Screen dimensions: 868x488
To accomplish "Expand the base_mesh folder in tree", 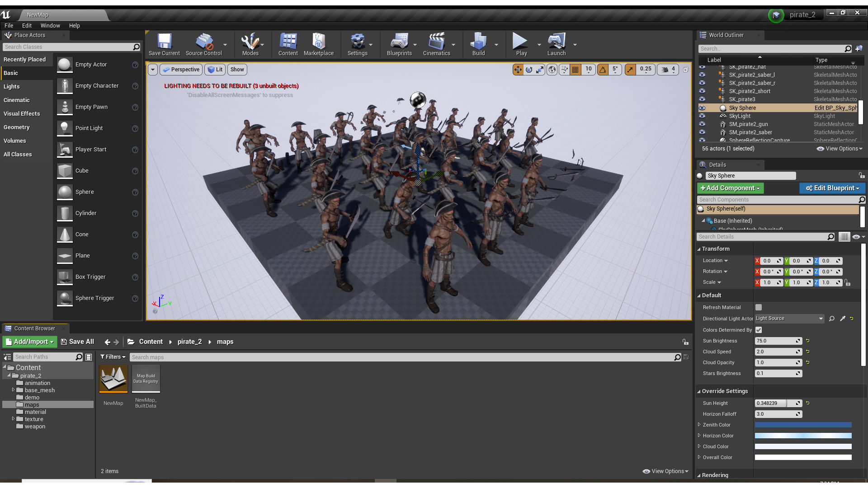I will coord(13,390).
